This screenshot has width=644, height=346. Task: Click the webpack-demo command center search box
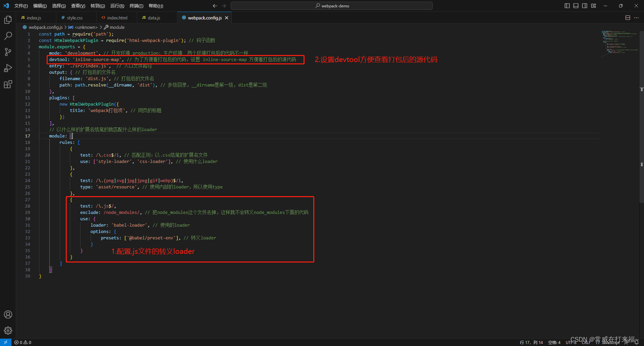pos(332,6)
